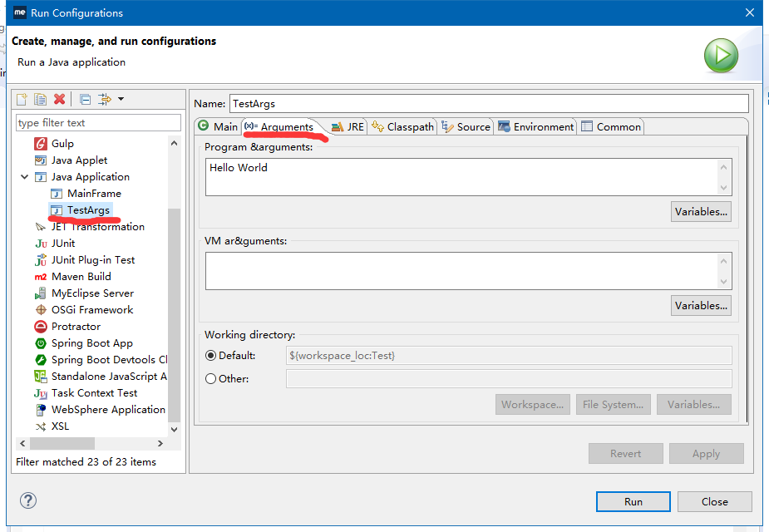This screenshot has height=532, width=769.
Task: Switch to the JRE tab
Action: [x=348, y=127]
